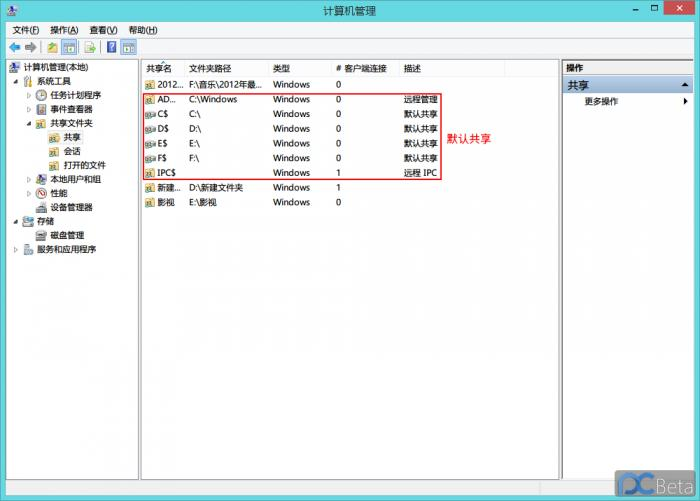Expand the 本地用户和组 node arrow
The height and width of the screenshot is (501, 700).
(x=29, y=180)
